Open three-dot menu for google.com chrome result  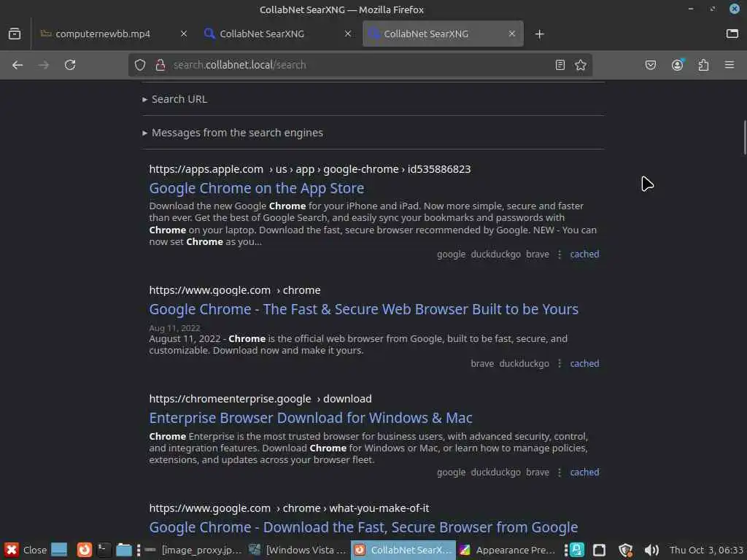[560, 363]
